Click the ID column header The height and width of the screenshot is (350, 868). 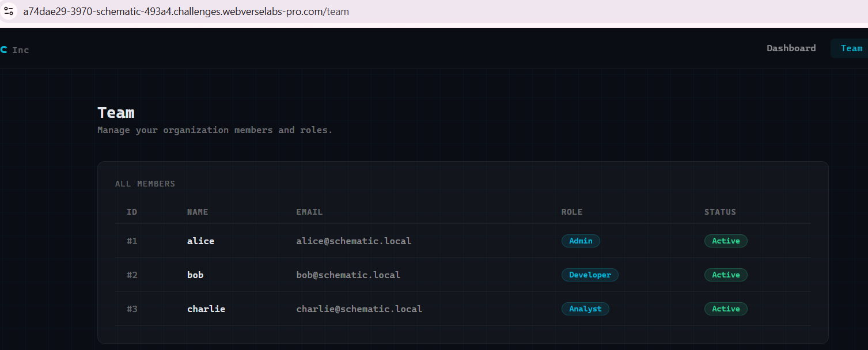(132, 212)
